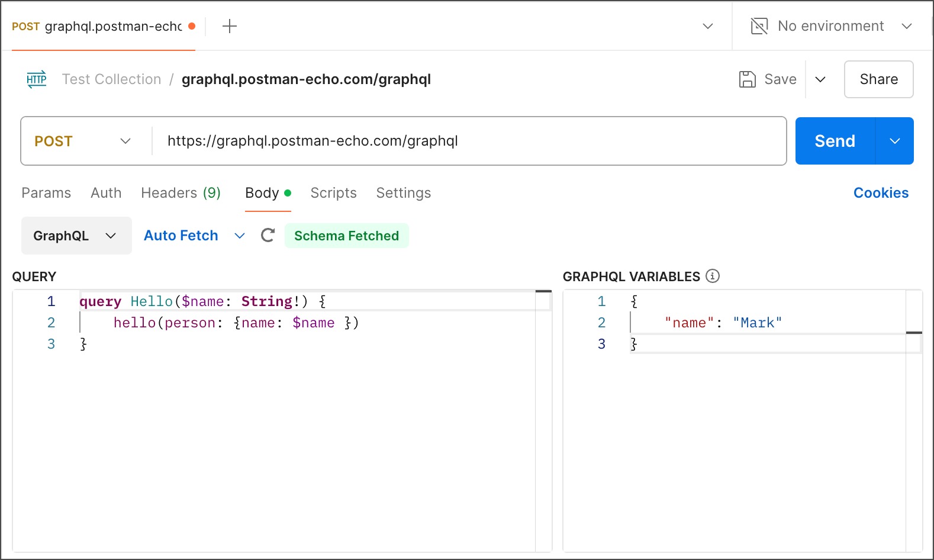The height and width of the screenshot is (560, 934).
Task: Click the Save button
Action: 768,79
